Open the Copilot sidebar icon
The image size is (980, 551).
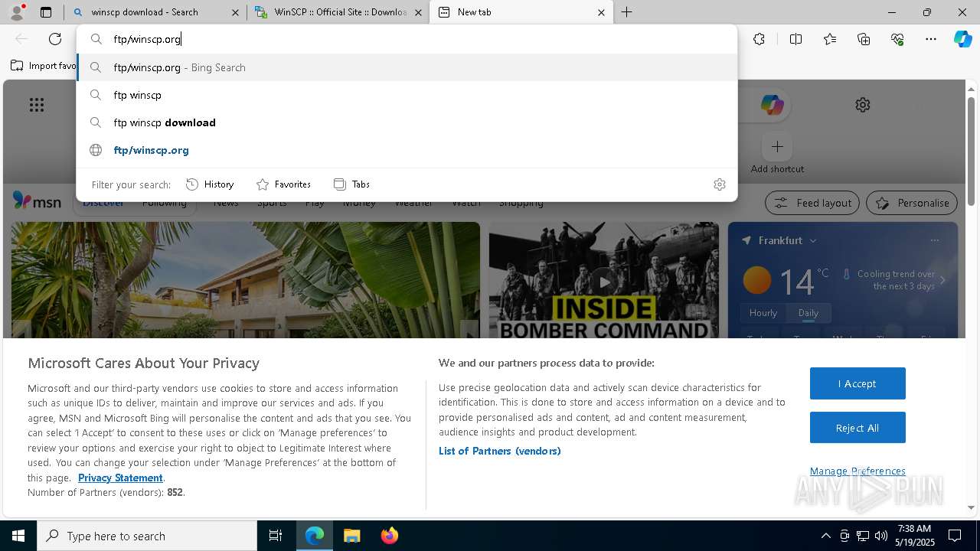(962, 39)
